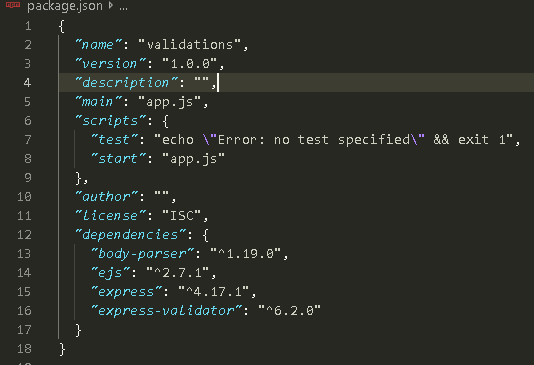This screenshot has width=534, height=365.
Task: Expand breadcrumb chevron after package.json
Action: [111, 5]
